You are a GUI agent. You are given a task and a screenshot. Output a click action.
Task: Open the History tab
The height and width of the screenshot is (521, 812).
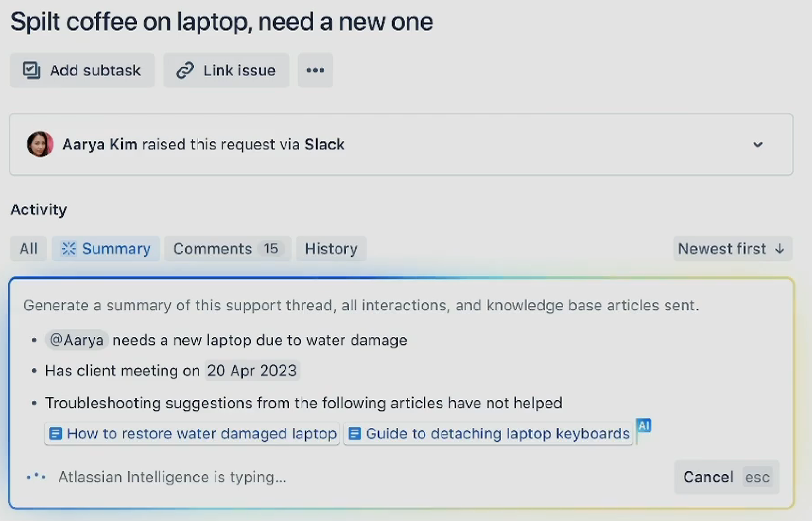331,248
